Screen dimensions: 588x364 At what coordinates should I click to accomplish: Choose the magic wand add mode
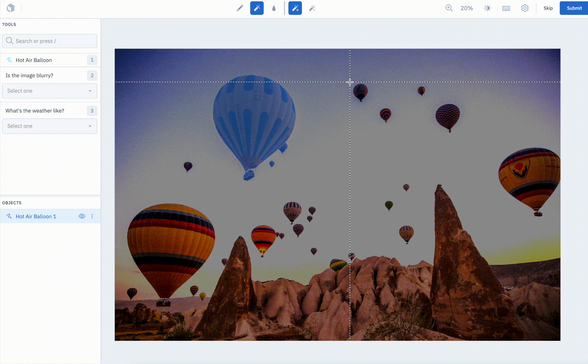[295, 8]
